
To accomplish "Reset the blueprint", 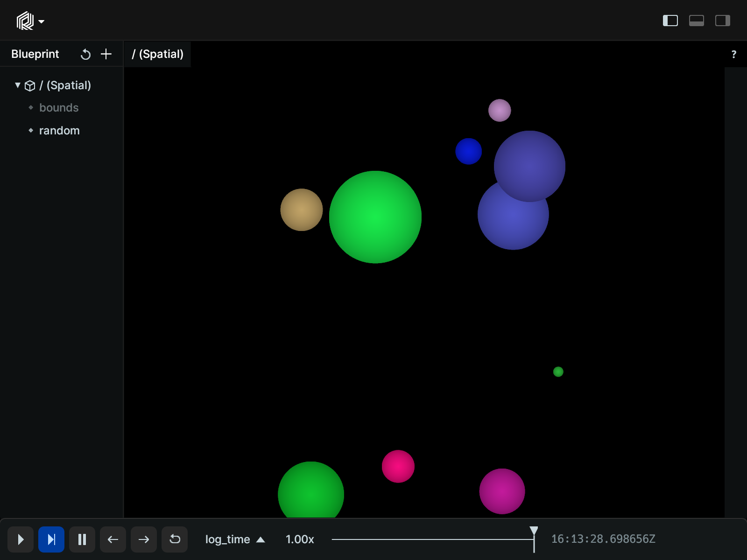I will pyautogui.click(x=85, y=54).
